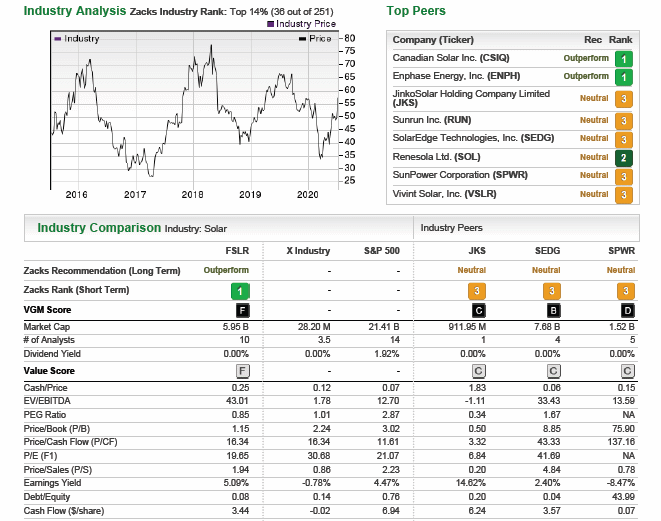Click SEDG column header
This screenshot has width=661, height=521.
547,251
